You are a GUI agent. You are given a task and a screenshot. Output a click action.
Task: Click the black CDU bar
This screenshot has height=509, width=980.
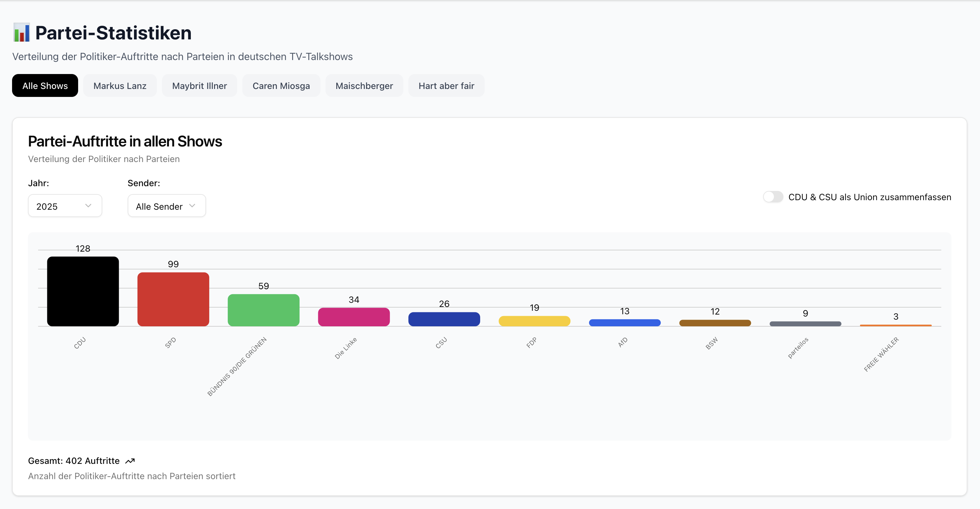[x=83, y=291]
